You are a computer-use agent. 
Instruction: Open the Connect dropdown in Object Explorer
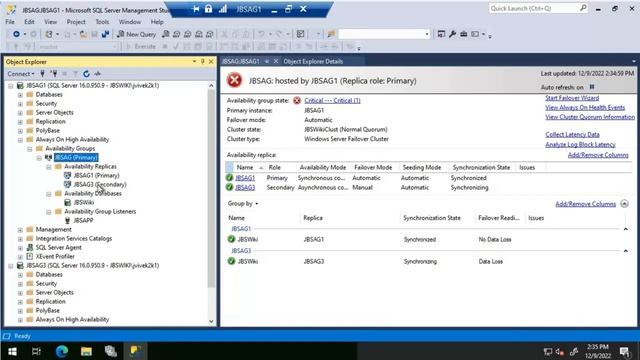(x=20, y=74)
